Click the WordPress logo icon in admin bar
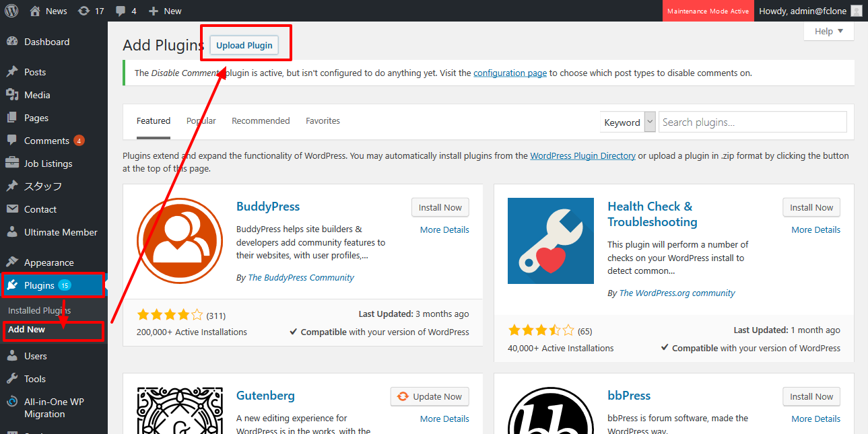This screenshot has height=434, width=868. tap(11, 11)
